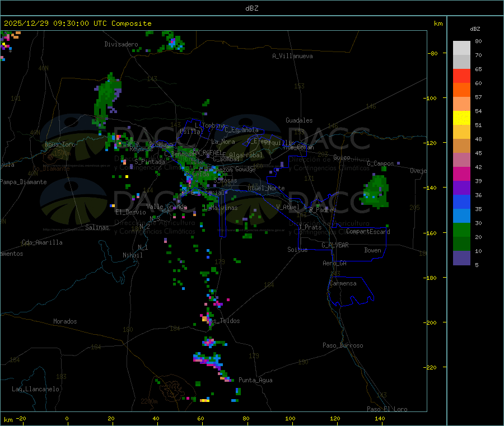Click the Morados map label
Screen dimensions: 504x426
pos(65,321)
